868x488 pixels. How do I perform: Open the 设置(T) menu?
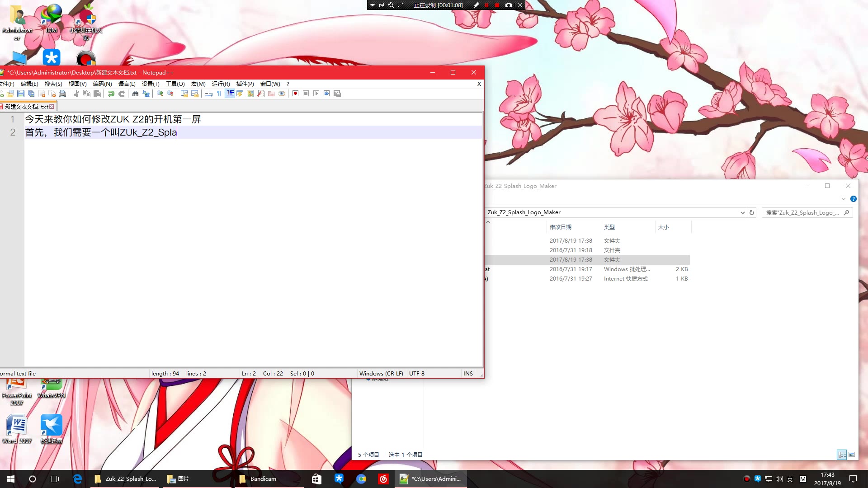point(151,84)
